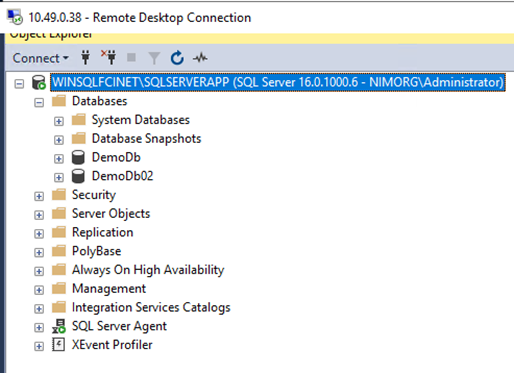This screenshot has width=514, height=373.
Task: Click the SQL Server Agent icon
Action: coord(59,326)
